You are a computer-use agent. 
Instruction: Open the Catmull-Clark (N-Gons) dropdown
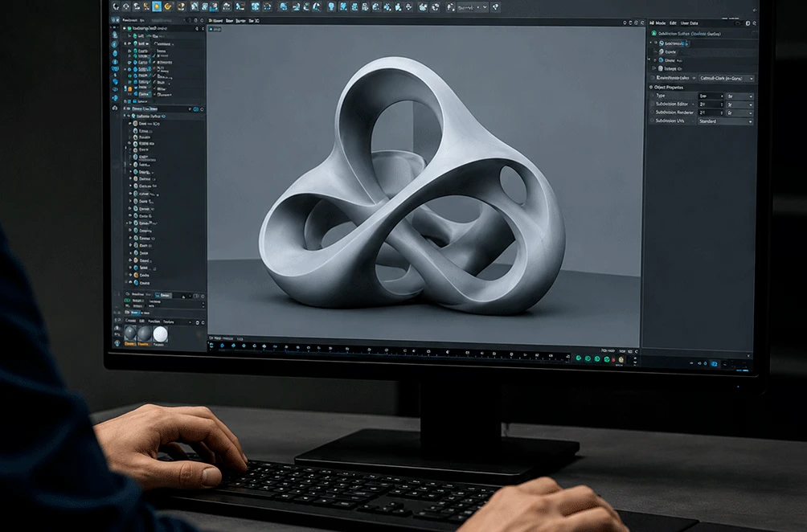(726, 78)
